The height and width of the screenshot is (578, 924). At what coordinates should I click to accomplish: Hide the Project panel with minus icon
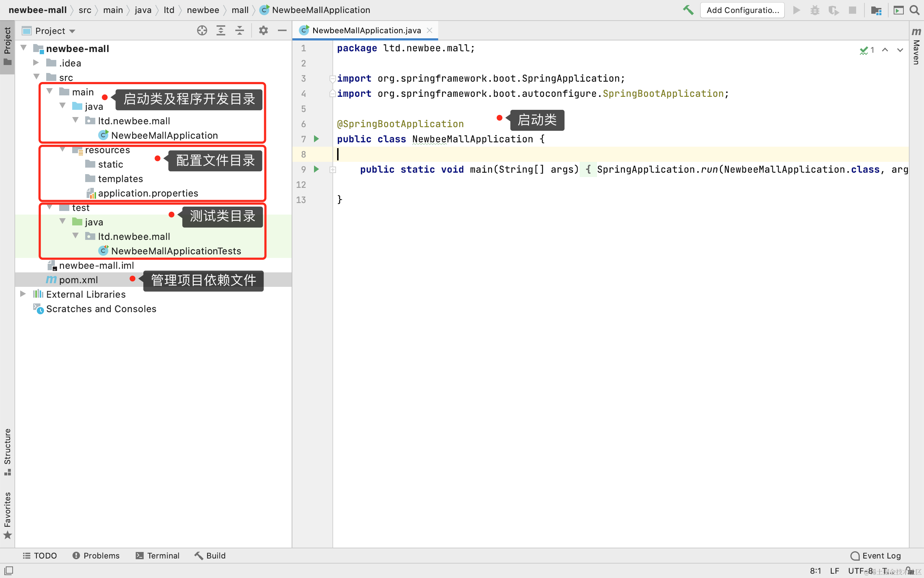(282, 31)
